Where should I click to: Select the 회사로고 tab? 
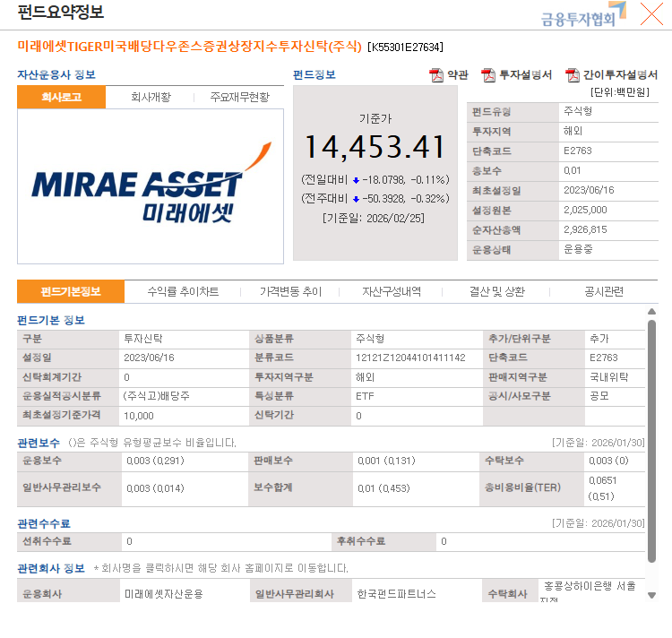pos(61,97)
